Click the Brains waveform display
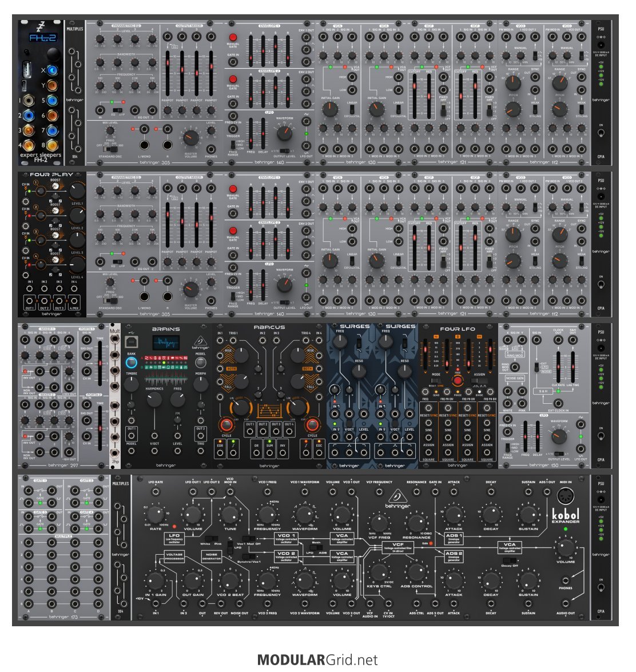636x672 pixels. pyautogui.click(x=166, y=343)
